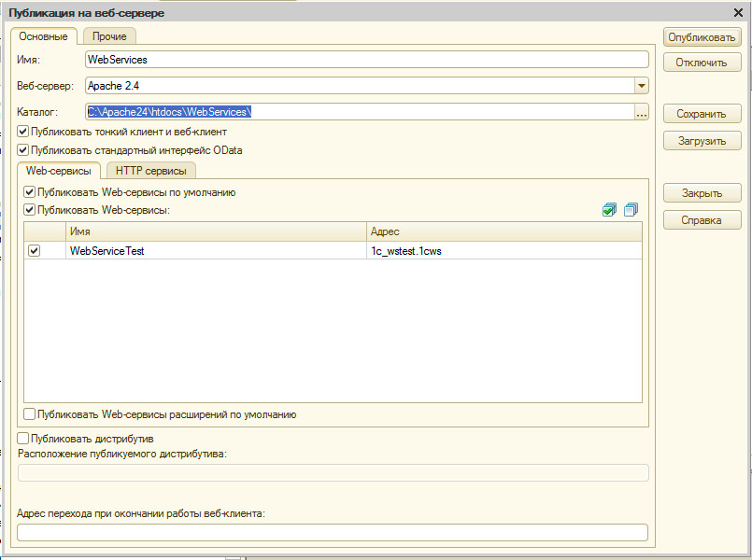Click the Имя column header
The width and height of the screenshot is (752, 560).
click(x=216, y=231)
